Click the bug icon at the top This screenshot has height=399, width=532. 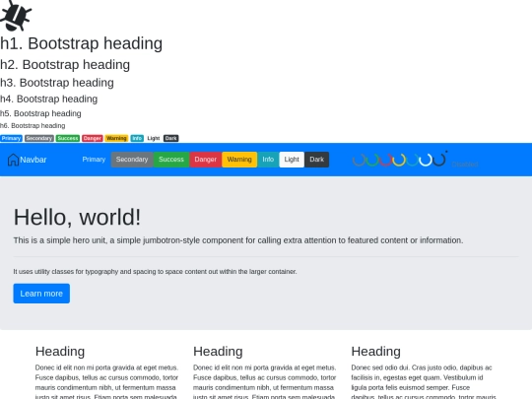16,15
